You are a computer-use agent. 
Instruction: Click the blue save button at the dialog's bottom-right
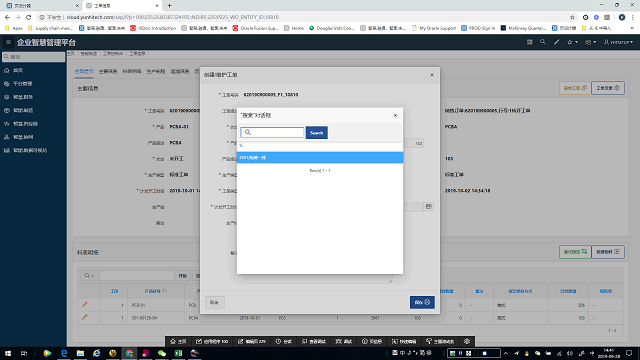coord(422,302)
